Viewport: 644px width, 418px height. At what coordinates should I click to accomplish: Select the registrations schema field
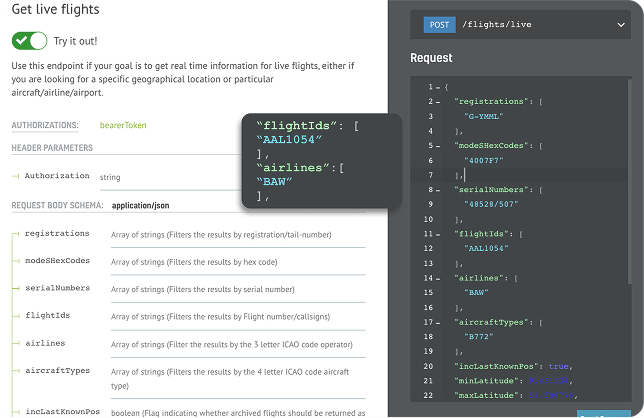57,234
